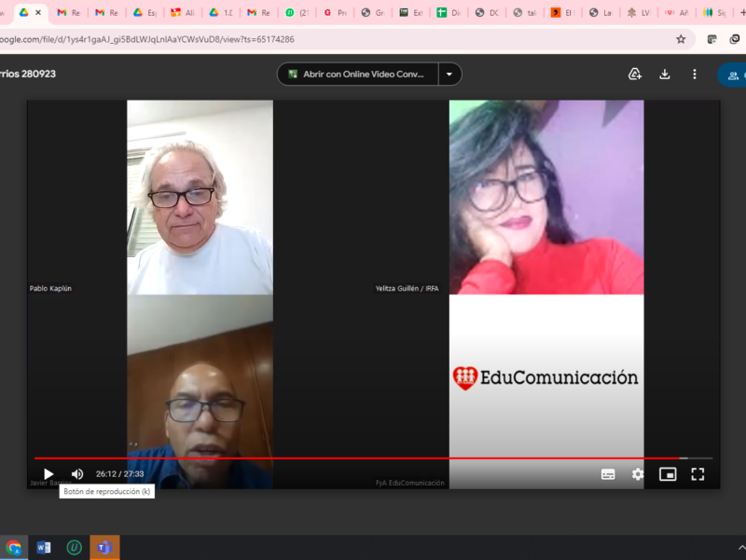
Task: Switch to the tab labeled Sig
Action: click(x=716, y=13)
